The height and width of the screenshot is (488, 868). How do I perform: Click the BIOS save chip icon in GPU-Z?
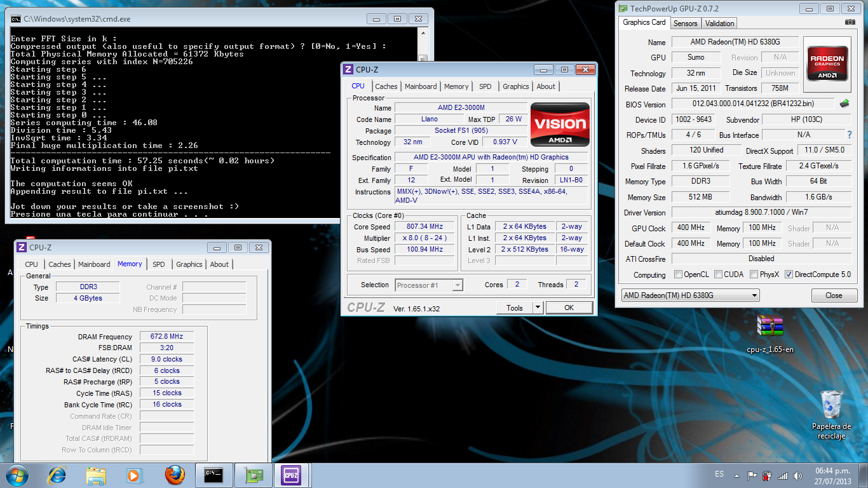(x=844, y=104)
